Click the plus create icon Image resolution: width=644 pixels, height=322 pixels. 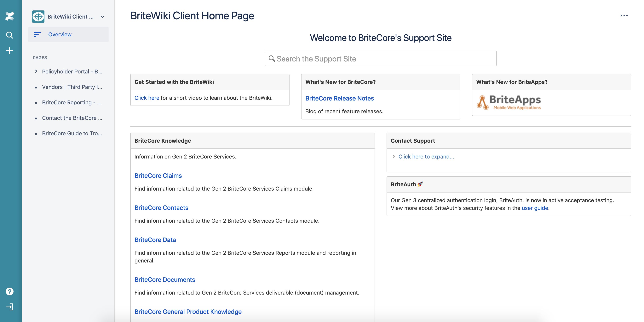coord(9,51)
